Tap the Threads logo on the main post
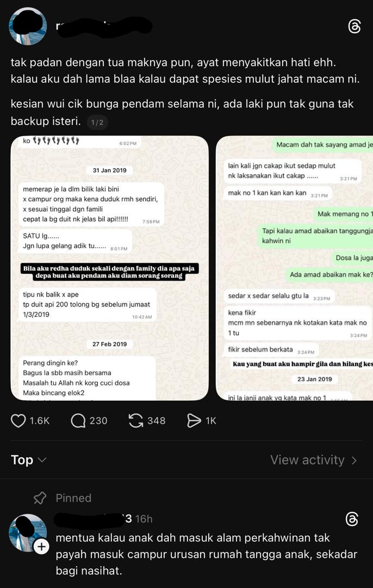This screenshot has height=588, width=373. tap(354, 27)
